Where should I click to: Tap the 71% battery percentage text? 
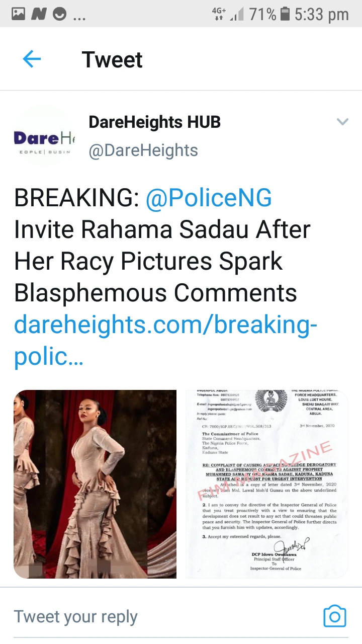click(262, 14)
